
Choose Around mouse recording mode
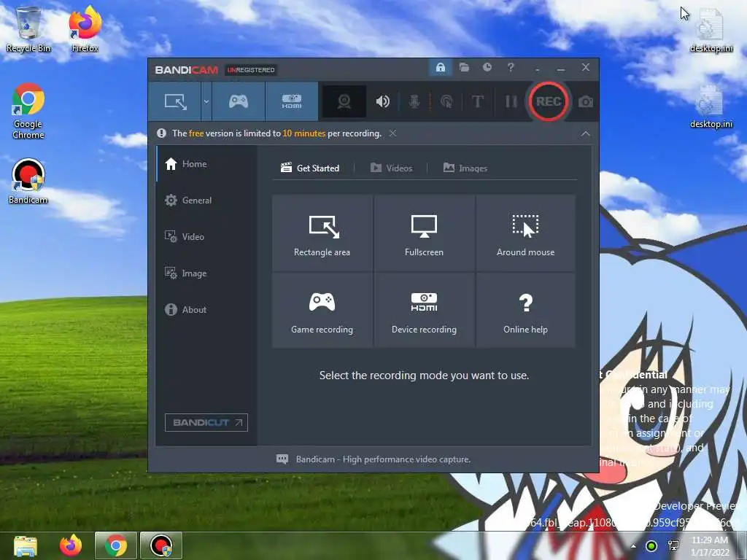[x=525, y=233]
